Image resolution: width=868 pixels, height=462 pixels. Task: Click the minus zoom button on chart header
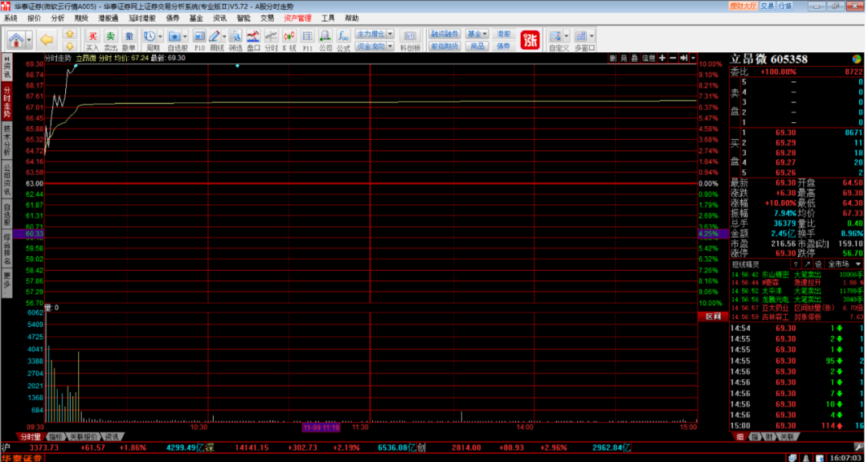(x=674, y=58)
